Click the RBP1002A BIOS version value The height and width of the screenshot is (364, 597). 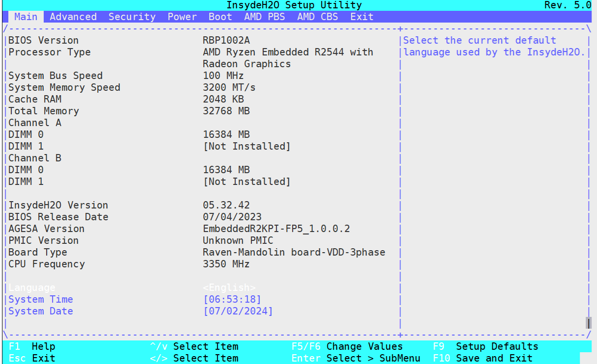tap(226, 40)
